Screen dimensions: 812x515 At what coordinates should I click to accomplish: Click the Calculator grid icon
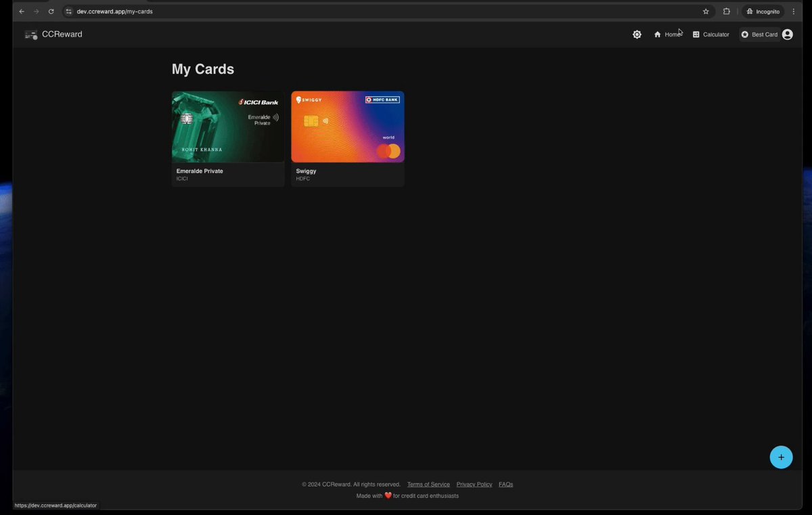(x=696, y=35)
